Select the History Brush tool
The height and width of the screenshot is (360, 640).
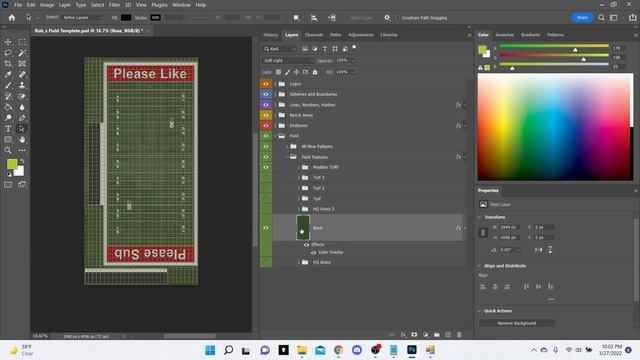[8, 96]
